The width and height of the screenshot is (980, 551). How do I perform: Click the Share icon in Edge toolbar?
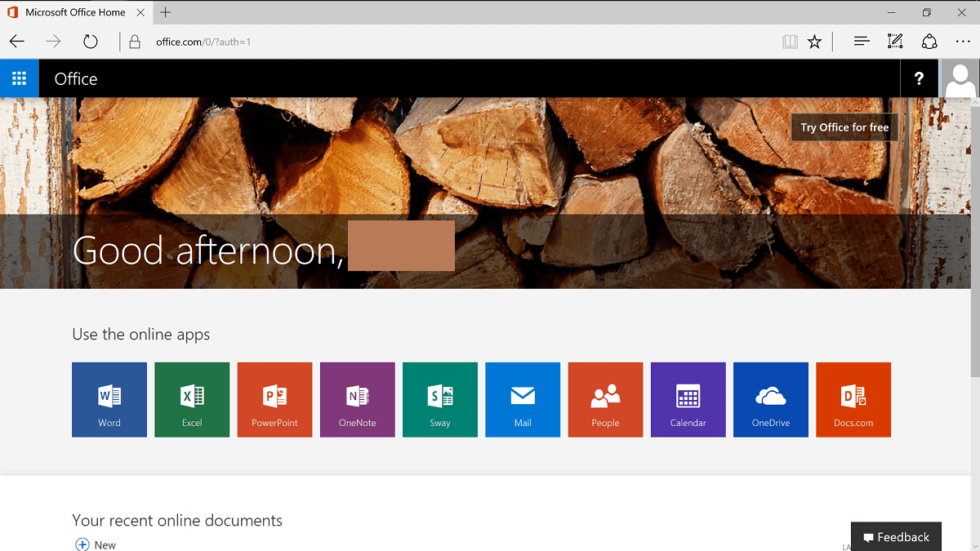(929, 42)
